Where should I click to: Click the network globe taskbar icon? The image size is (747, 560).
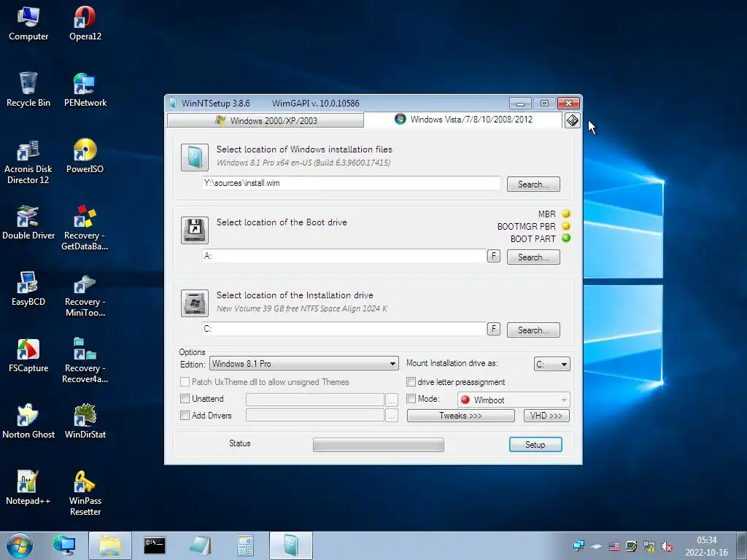(64, 545)
